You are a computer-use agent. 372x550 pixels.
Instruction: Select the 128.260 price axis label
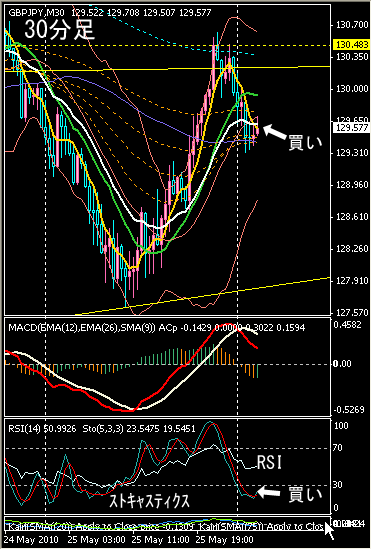[x=352, y=249]
